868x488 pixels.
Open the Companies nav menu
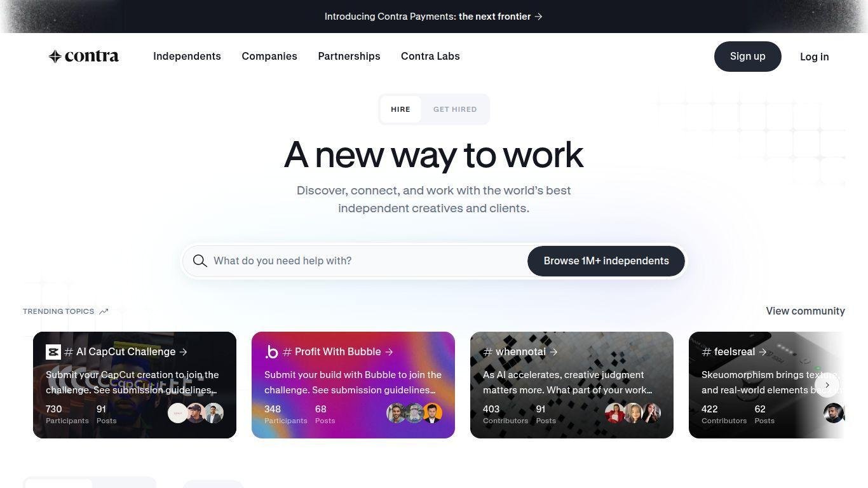(x=269, y=57)
